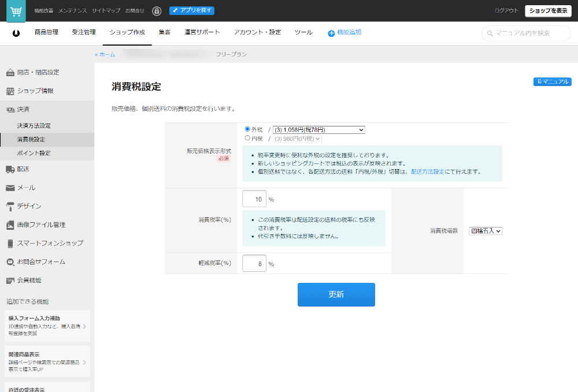This screenshot has width=578, height=392.
Task: Open the 集客 menu
Action: (165, 32)
